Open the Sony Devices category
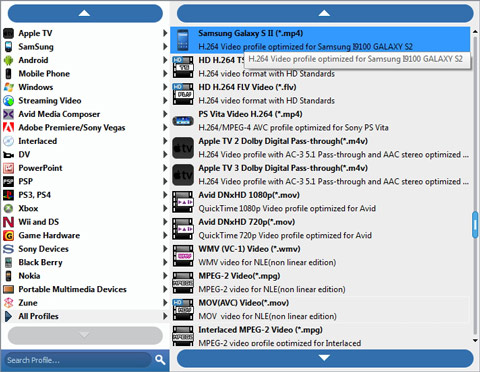 pyautogui.click(x=85, y=249)
